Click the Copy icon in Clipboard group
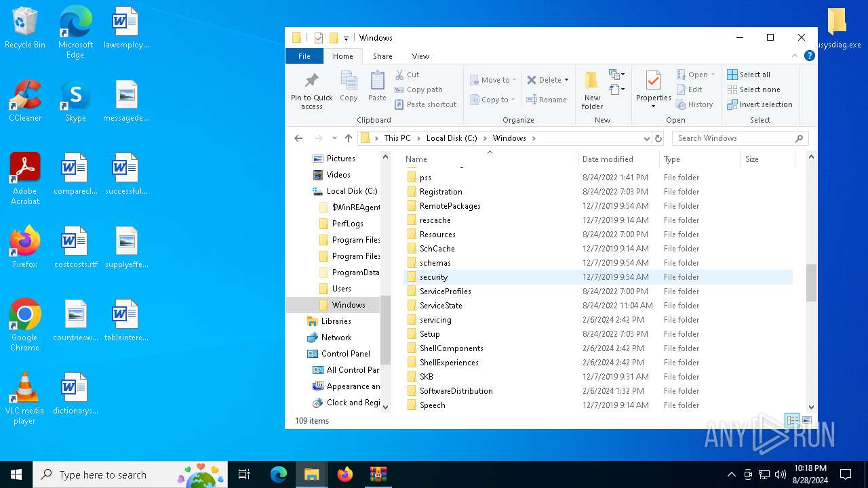Image resolution: width=868 pixels, height=488 pixels. [349, 85]
